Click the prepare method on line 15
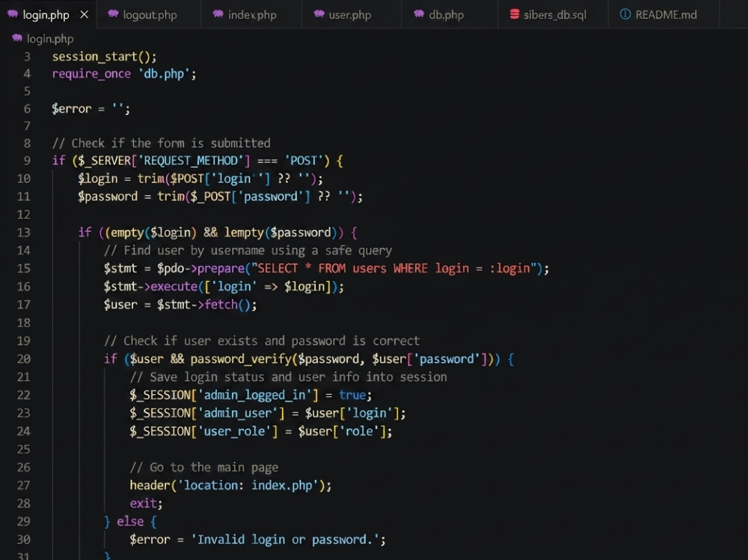 [x=221, y=268]
